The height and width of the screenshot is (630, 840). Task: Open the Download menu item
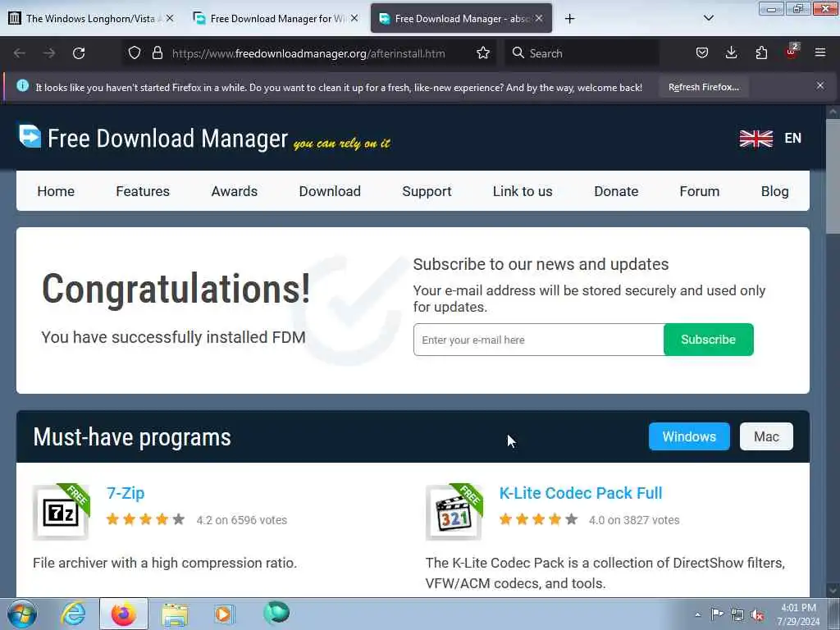(x=330, y=191)
